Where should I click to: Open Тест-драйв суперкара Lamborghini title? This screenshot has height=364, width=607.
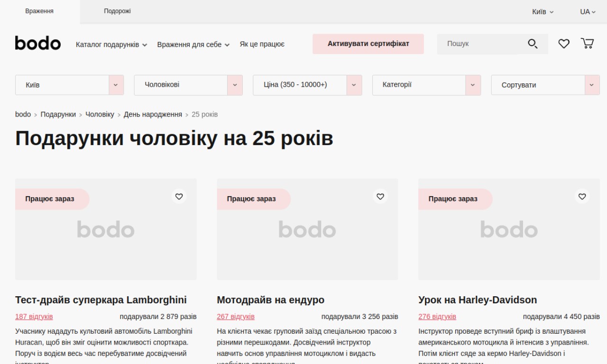[101, 300]
